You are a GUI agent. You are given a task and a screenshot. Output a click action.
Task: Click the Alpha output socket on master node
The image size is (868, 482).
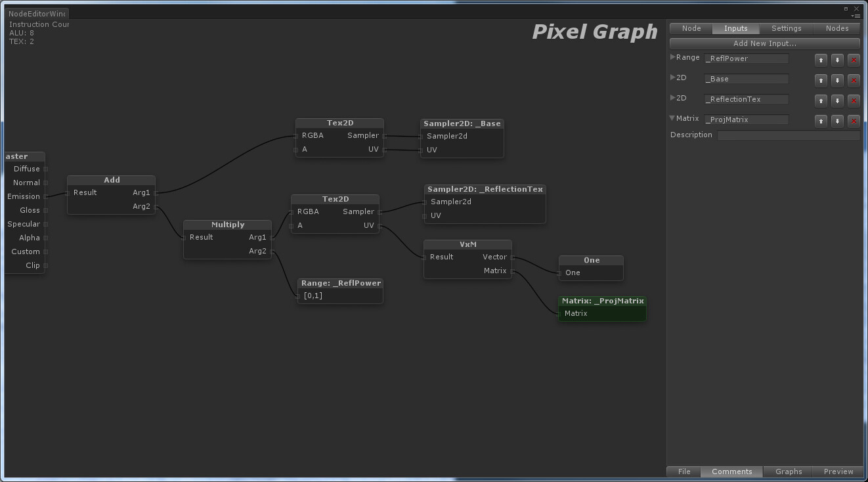pos(47,238)
